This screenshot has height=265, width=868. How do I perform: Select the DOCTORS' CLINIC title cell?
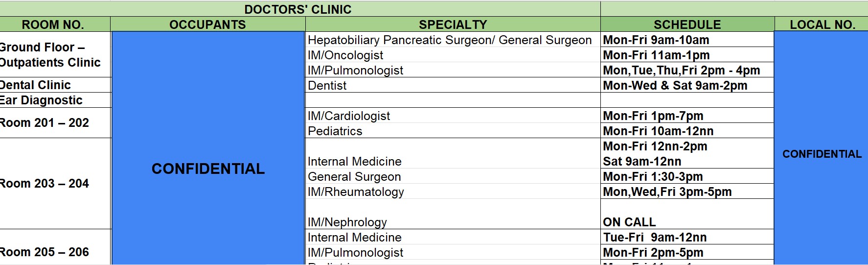pyautogui.click(x=297, y=9)
